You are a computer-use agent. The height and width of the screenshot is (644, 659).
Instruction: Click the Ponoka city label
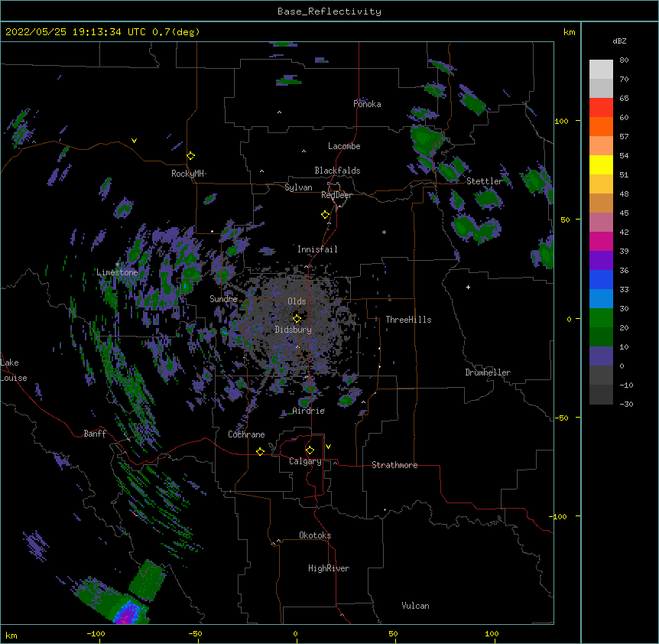click(367, 104)
